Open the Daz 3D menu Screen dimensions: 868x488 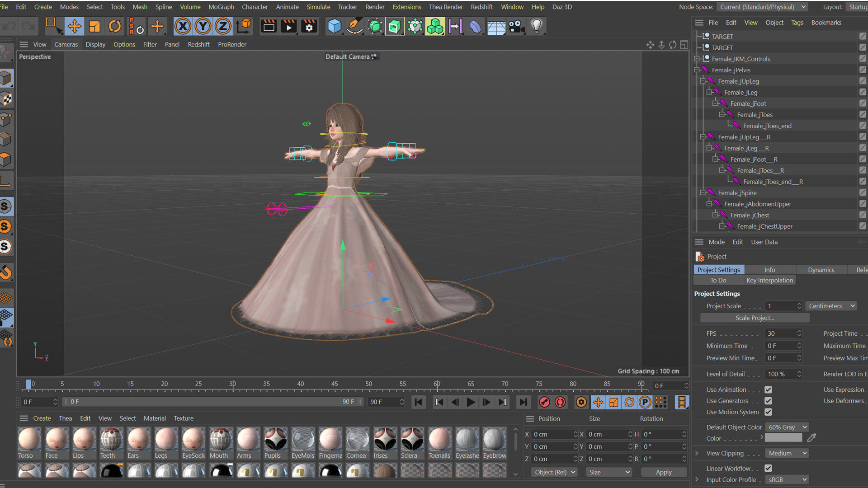[562, 7]
